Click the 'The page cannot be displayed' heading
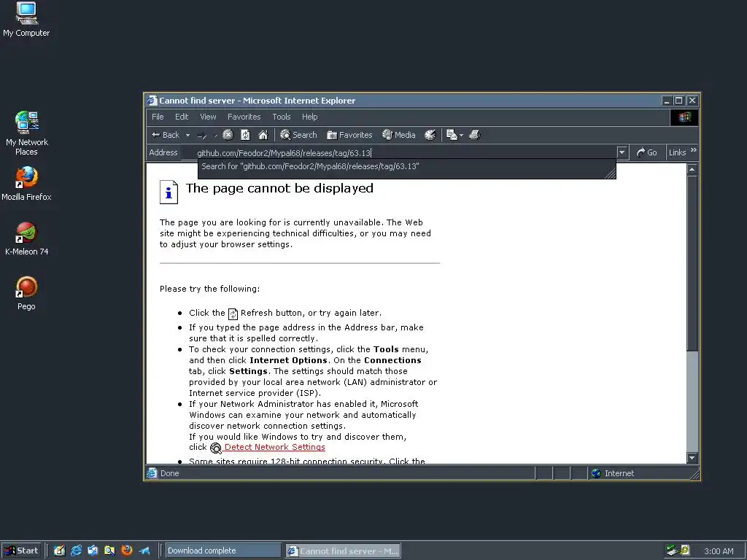The height and width of the screenshot is (560, 747). click(x=279, y=189)
